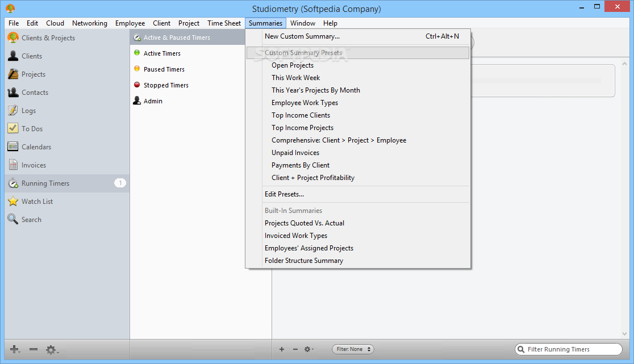Click the scrollbar down arrow in right pane
634x364 pixels.
625,334
